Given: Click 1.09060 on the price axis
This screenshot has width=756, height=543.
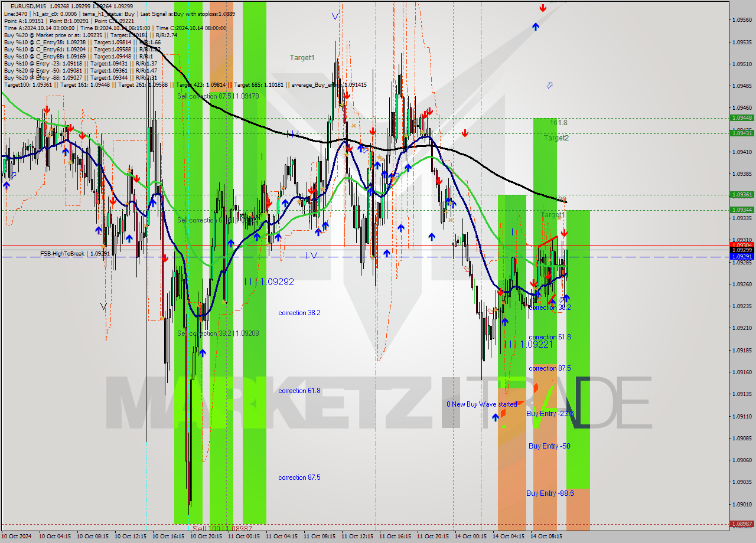Looking at the screenshot, I should coord(742,460).
